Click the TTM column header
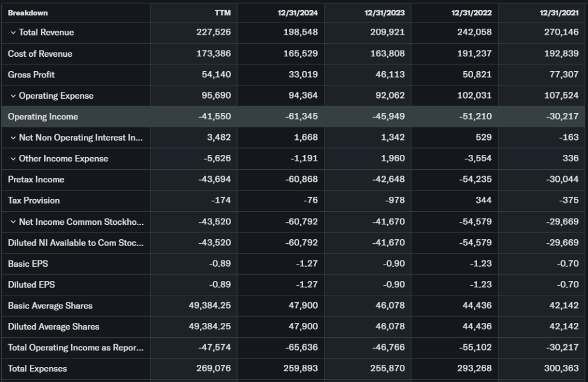 [x=222, y=13]
